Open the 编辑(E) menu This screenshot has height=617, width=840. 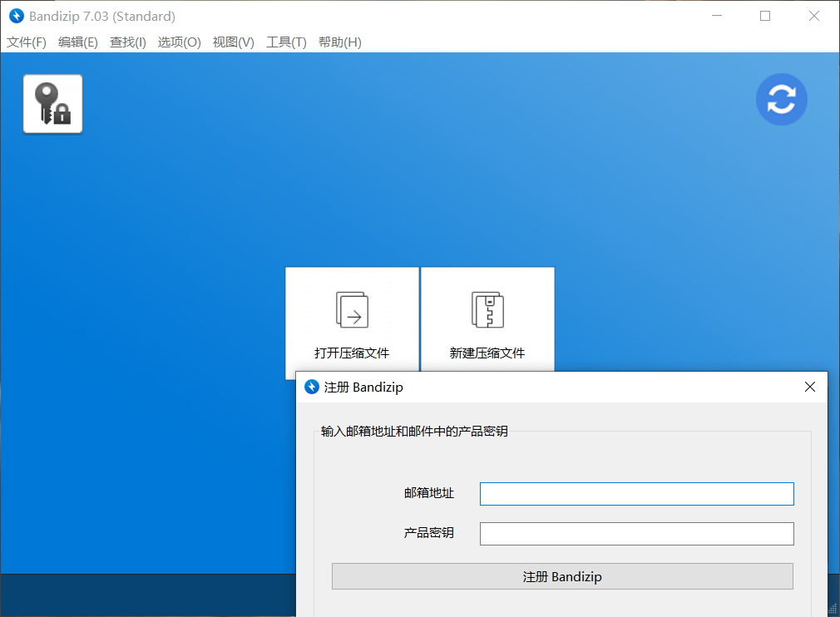77,42
